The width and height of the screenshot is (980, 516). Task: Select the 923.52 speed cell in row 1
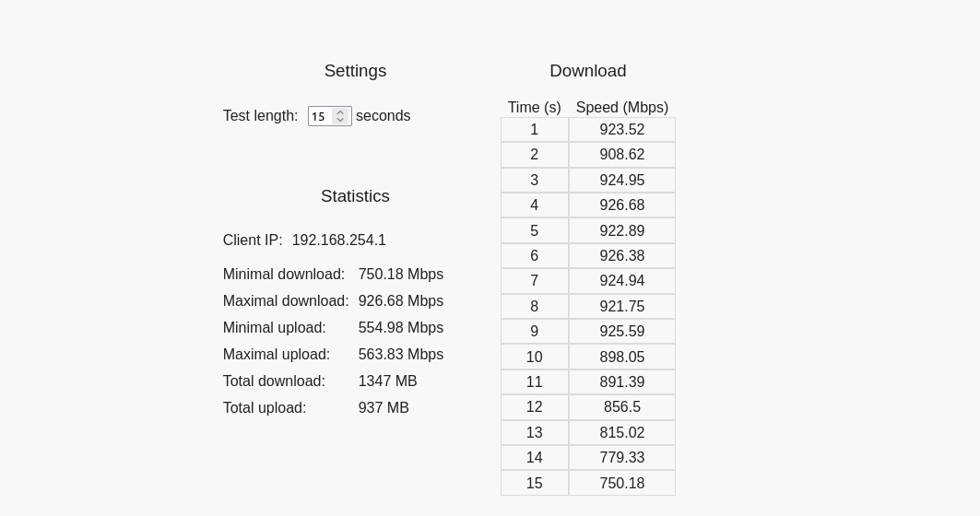point(622,129)
